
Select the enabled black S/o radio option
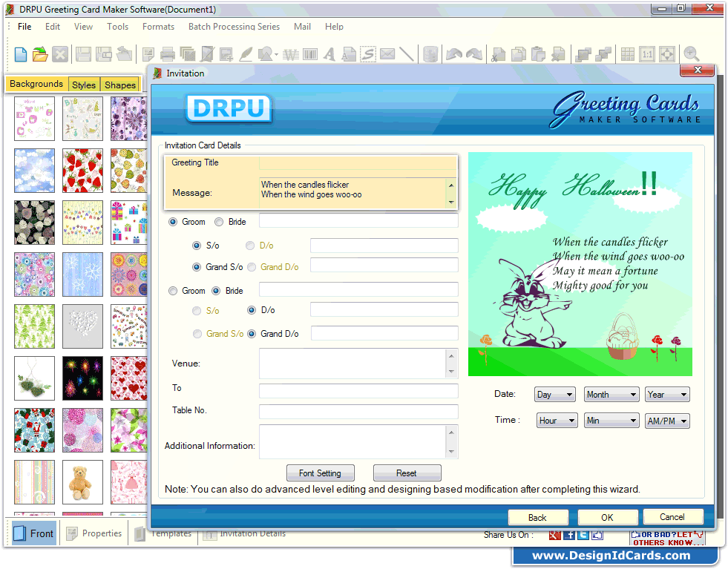point(197,246)
